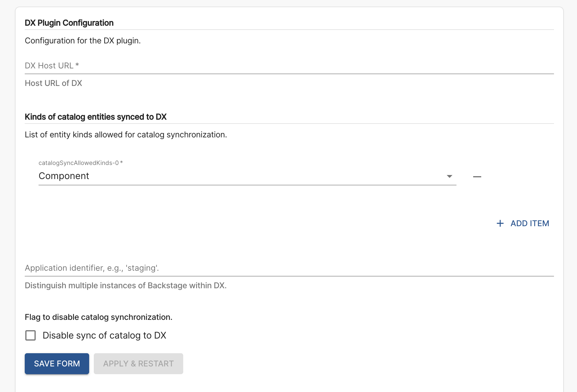Focus the DX Host URL input field
The height and width of the screenshot is (392, 577).
click(289, 66)
